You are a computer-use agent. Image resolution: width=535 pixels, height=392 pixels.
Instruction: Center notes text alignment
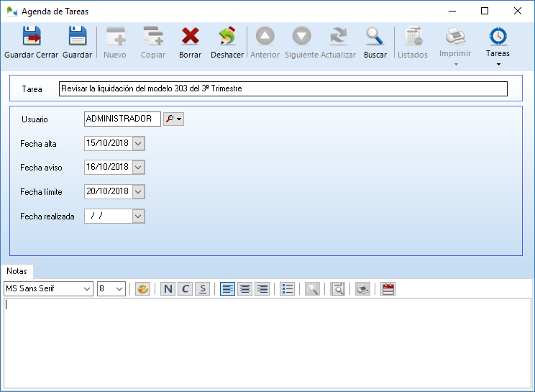point(245,289)
